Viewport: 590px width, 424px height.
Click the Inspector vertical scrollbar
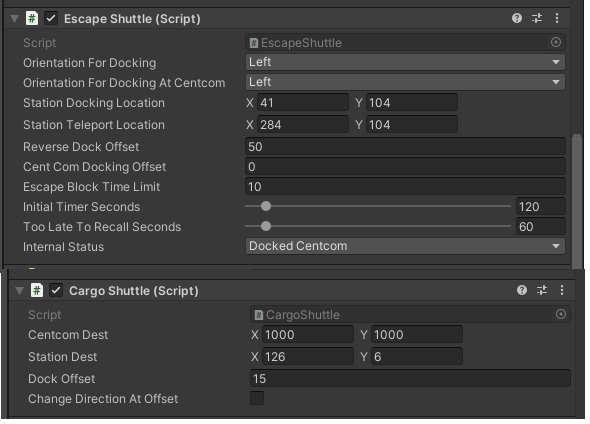coord(577,201)
